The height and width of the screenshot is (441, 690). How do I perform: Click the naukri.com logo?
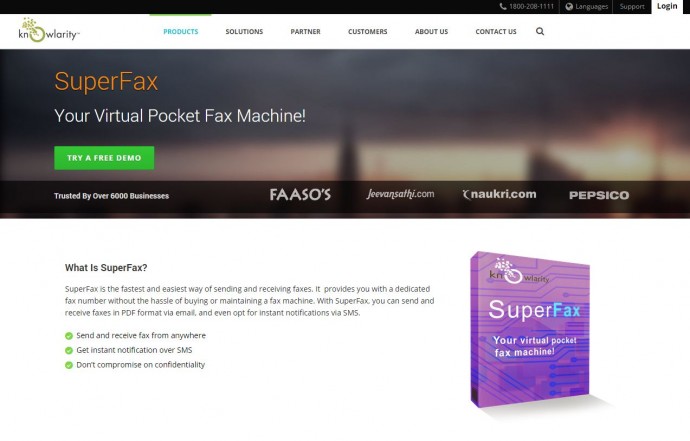click(x=499, y=194)
